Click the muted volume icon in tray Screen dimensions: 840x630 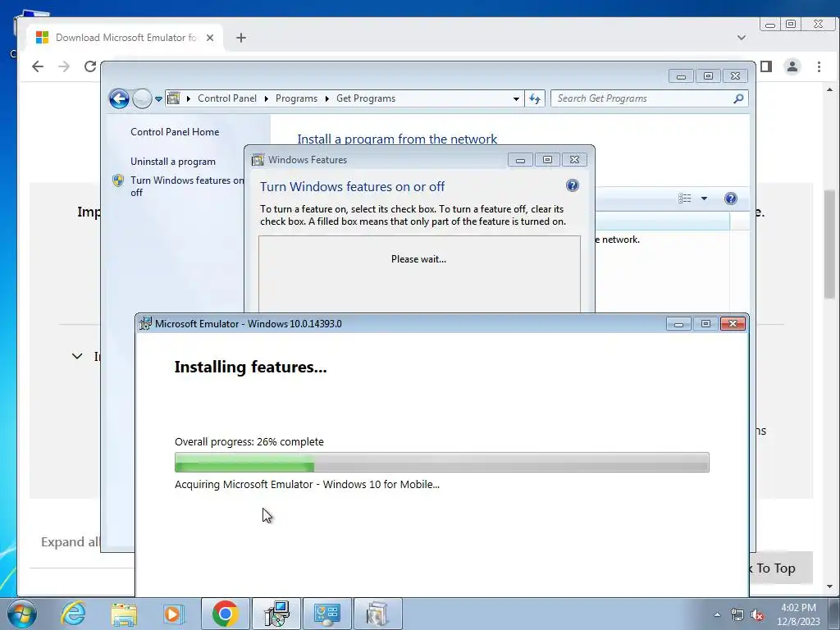pyautogui.click(x=757, y=614)
